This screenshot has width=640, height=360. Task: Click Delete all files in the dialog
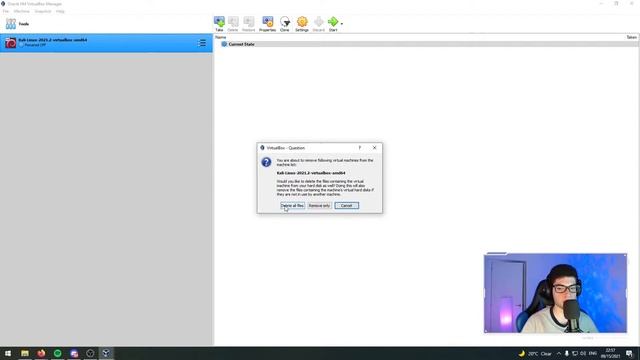click(x=292, y=206)
